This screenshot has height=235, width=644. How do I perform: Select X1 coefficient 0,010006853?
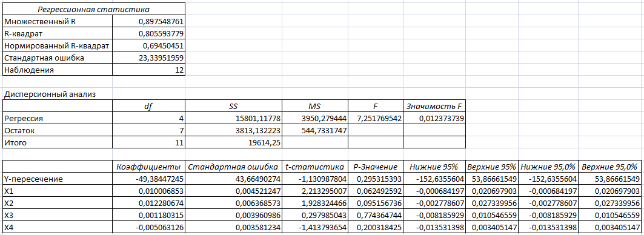coord(148,191)
